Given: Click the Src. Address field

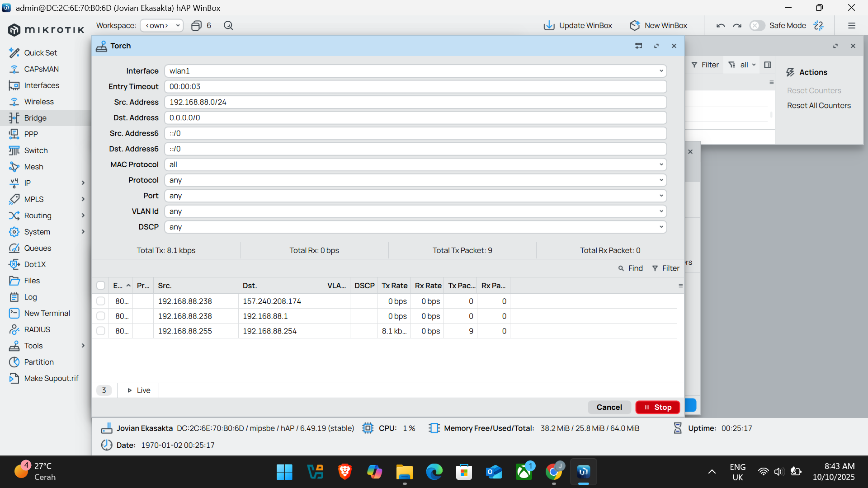Looking at the screenshot, I should pos(415,102).
